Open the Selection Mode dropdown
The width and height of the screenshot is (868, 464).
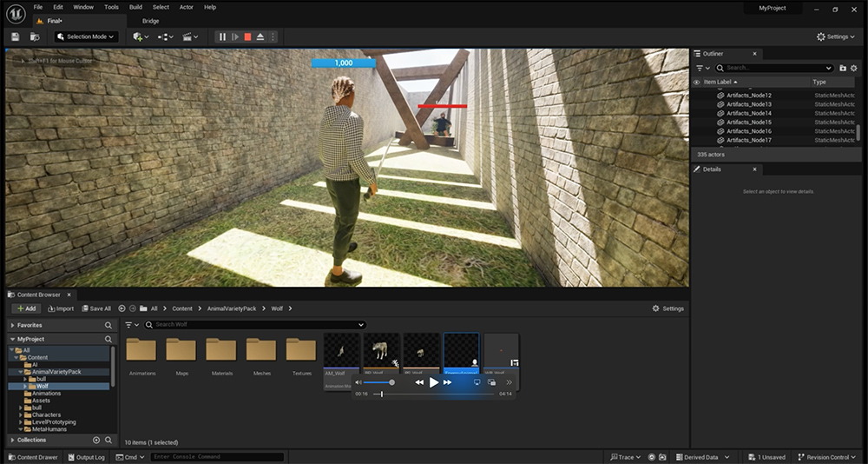point(86,36)
